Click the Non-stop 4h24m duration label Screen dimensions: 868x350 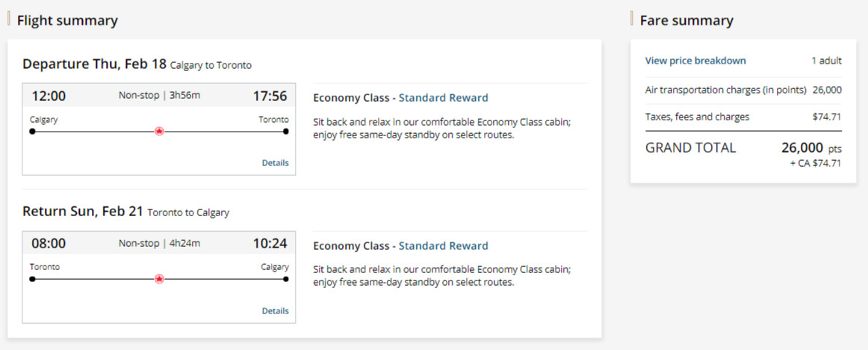tap(159, 243)
